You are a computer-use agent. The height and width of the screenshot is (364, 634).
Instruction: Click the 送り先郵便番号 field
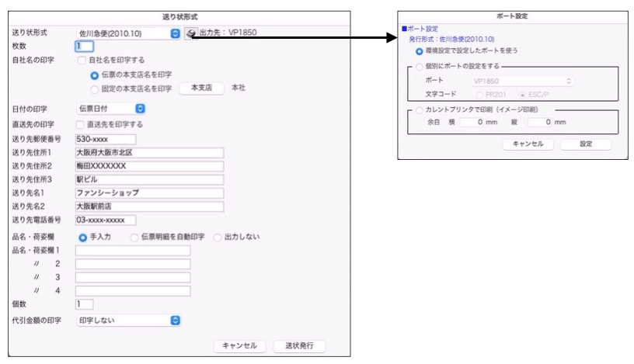point(105,140)
